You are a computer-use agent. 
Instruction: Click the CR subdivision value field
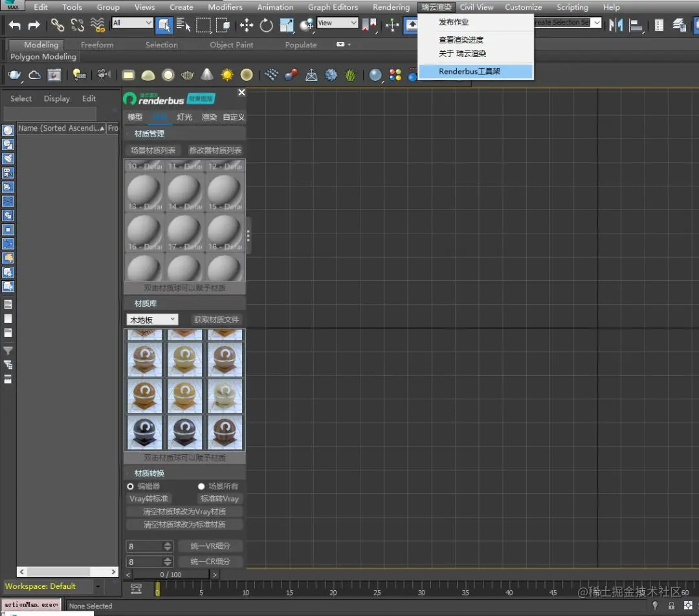pyautogui.click(x=144, y=562)
